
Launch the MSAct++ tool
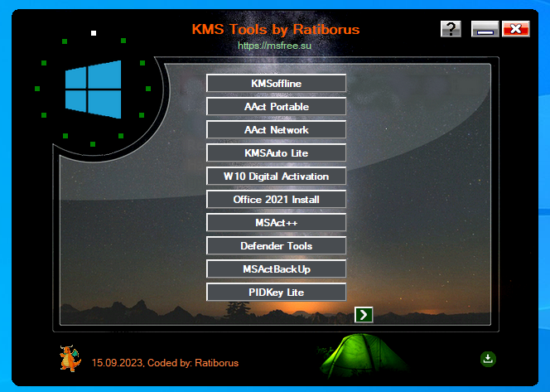coord(276,223)
